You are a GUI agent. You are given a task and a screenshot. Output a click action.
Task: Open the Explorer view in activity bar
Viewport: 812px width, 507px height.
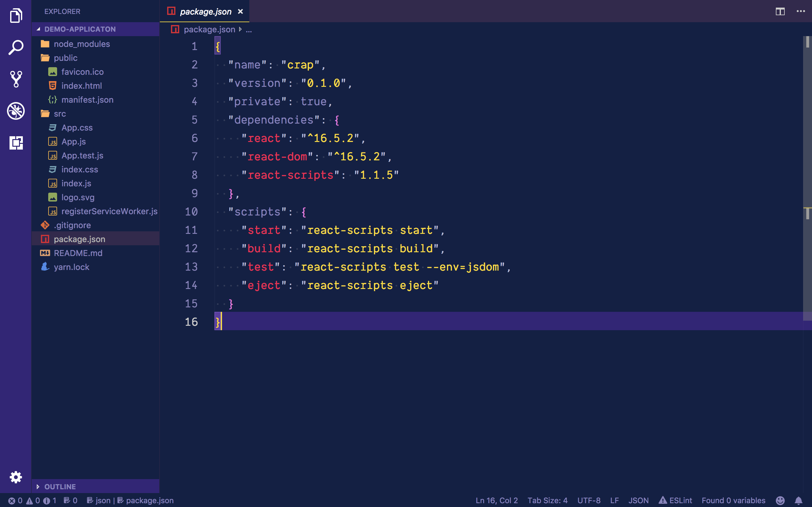point(16,16)
